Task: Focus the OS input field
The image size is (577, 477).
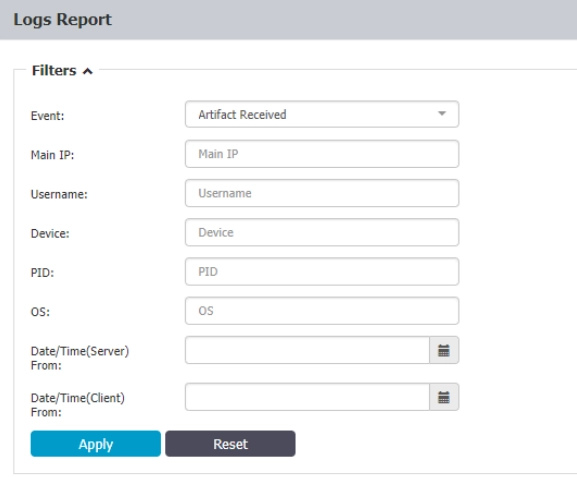Action: tap(322, 311)
